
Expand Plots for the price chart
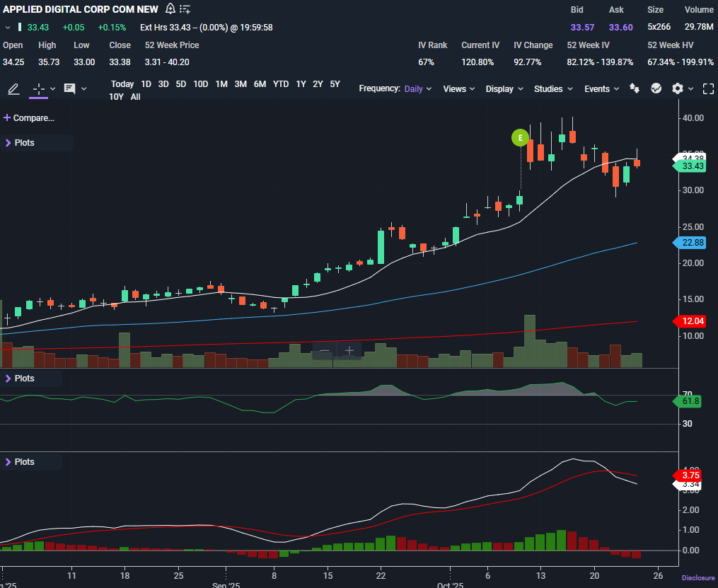pyautogui.click(x=20, y=143)
